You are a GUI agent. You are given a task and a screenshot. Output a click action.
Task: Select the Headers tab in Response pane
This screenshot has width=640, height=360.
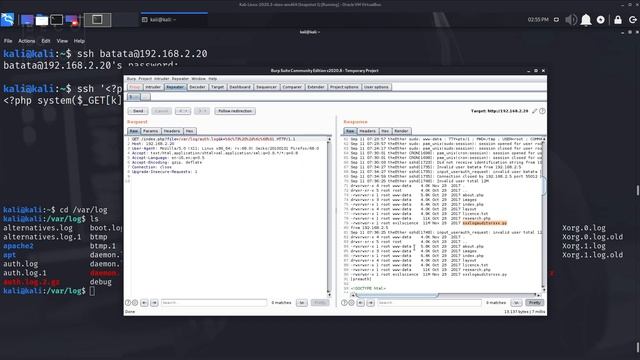367,131
